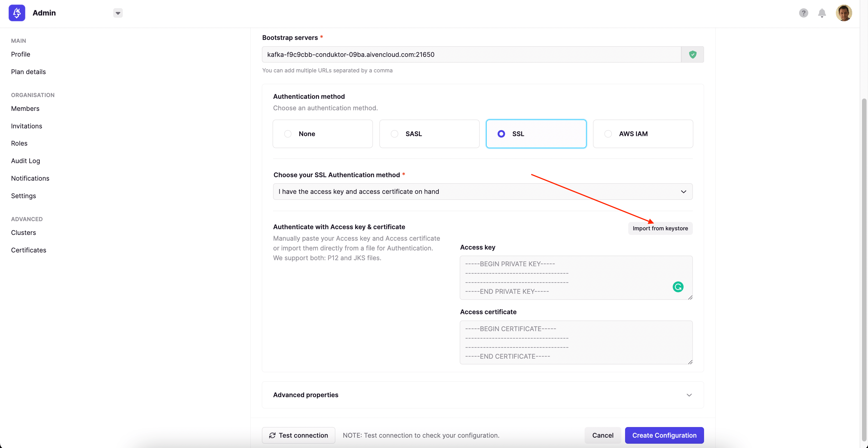Screen dimensions: 868x448
Task: Open the notifications bell icon
Action: pyautogui.click(x=822, y=13)
